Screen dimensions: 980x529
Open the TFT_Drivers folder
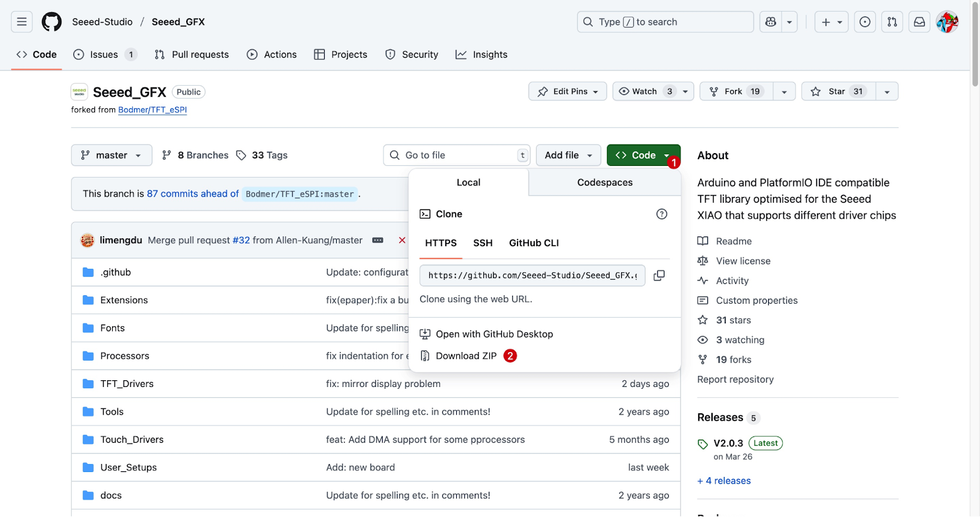tap(127, 384)
